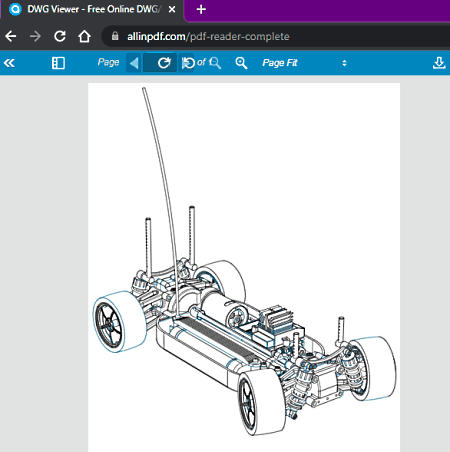
Task: Click the browser home button
Action: click(84, 36)
